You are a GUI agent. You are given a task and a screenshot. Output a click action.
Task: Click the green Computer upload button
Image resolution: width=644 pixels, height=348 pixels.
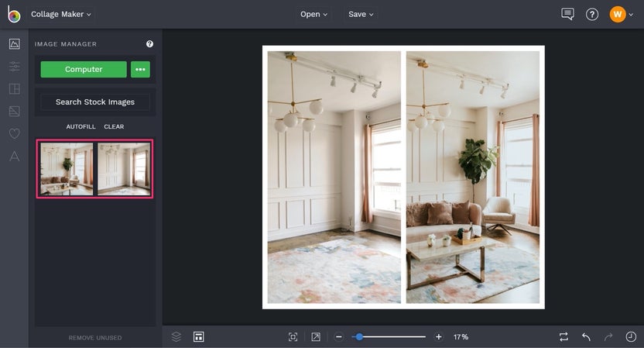(x=84, y=69)
